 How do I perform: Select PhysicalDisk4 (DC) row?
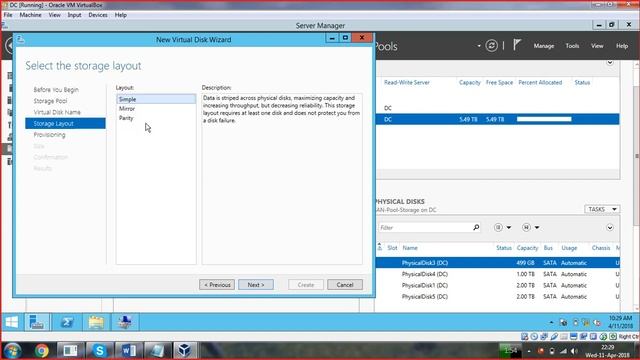point(497,274)
